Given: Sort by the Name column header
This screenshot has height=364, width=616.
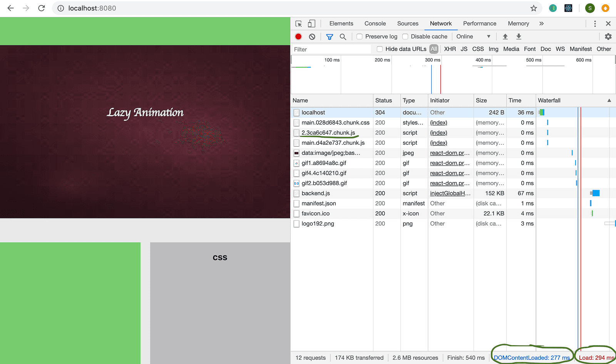Looking at the screenshot, I should point(332,100).
